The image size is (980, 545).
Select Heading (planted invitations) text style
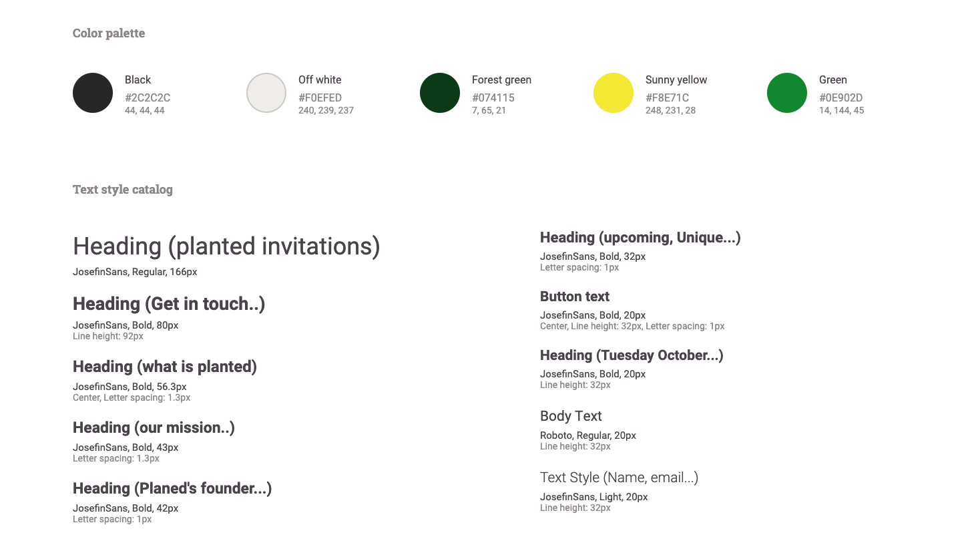tap(226, 246)
